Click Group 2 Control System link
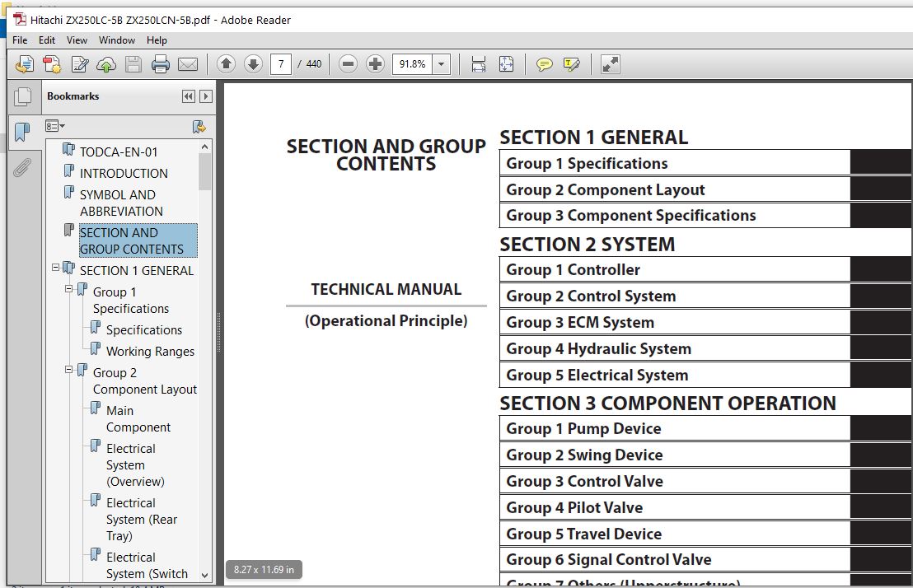913x588 pixels. [x=591, y=296]
